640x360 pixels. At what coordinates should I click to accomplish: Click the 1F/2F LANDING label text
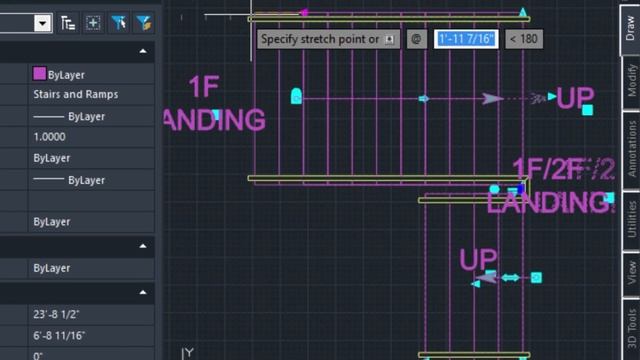[x=551, y=186]
